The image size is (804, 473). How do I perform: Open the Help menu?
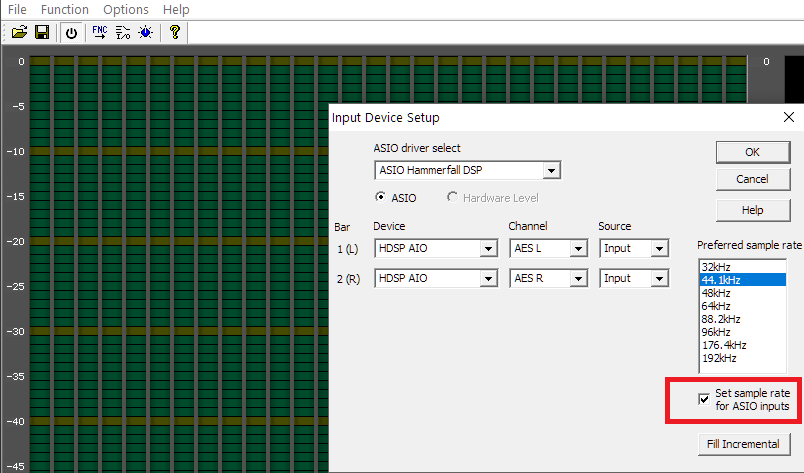tap(176, 10)
